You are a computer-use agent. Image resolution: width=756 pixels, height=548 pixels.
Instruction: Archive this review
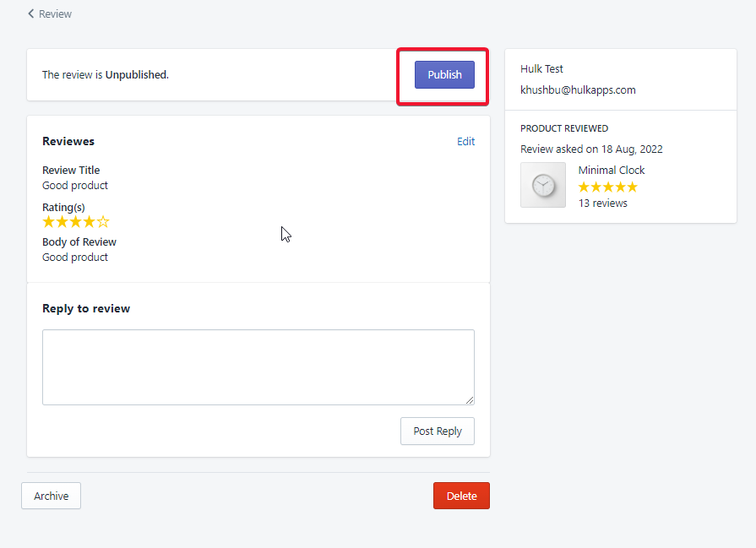click(51, 496)
